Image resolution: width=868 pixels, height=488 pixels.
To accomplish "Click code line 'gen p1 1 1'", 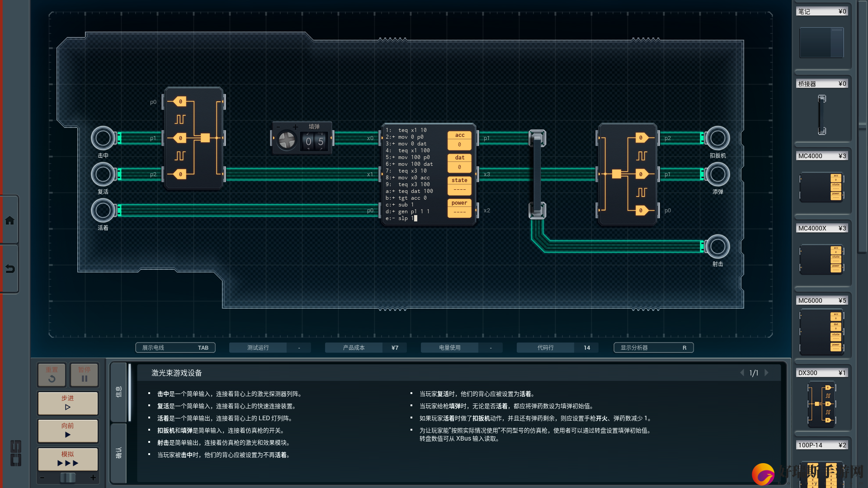I will (414, 211).
